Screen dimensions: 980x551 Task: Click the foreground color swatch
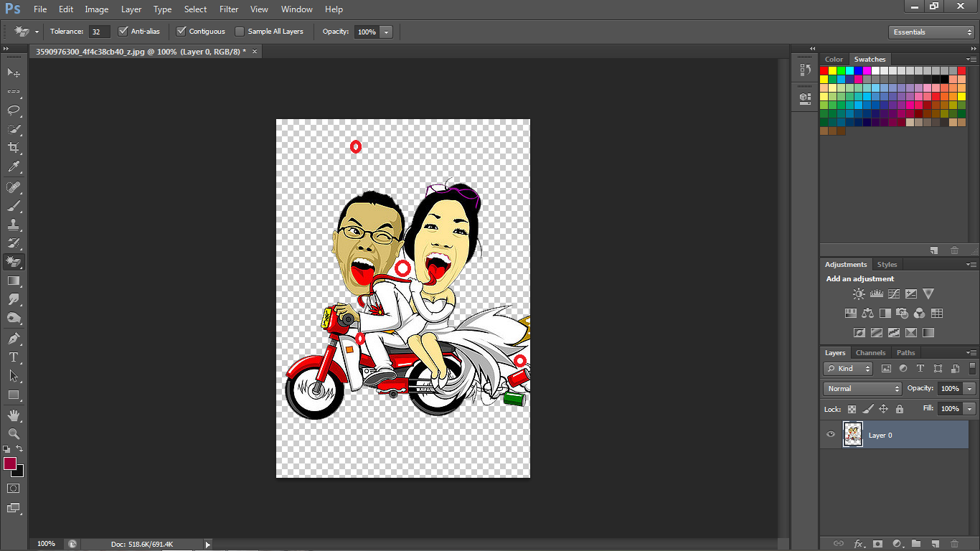click(10, 463)
